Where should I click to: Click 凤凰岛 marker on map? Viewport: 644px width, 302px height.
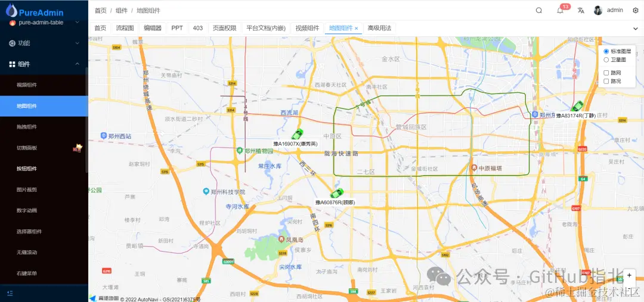(281, 239)
